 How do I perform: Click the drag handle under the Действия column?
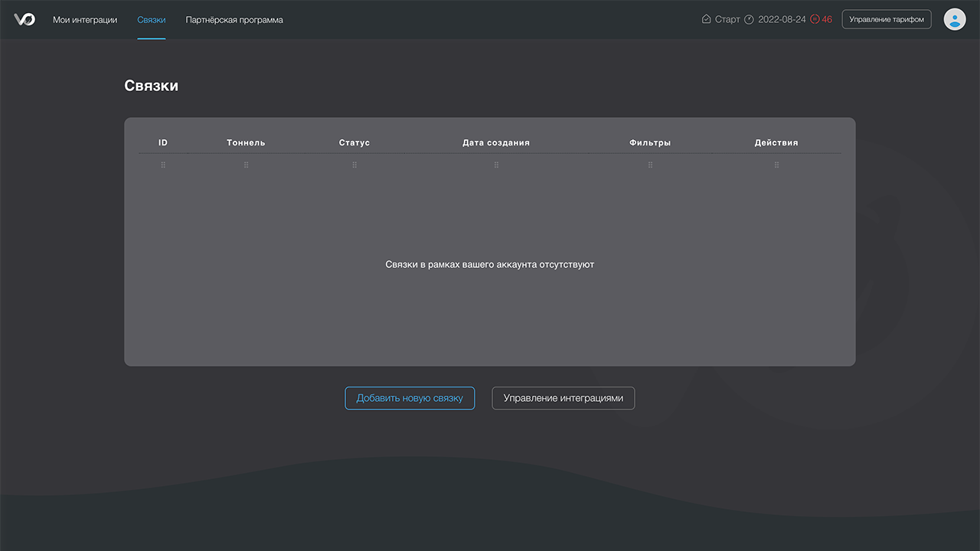point(776,165)
